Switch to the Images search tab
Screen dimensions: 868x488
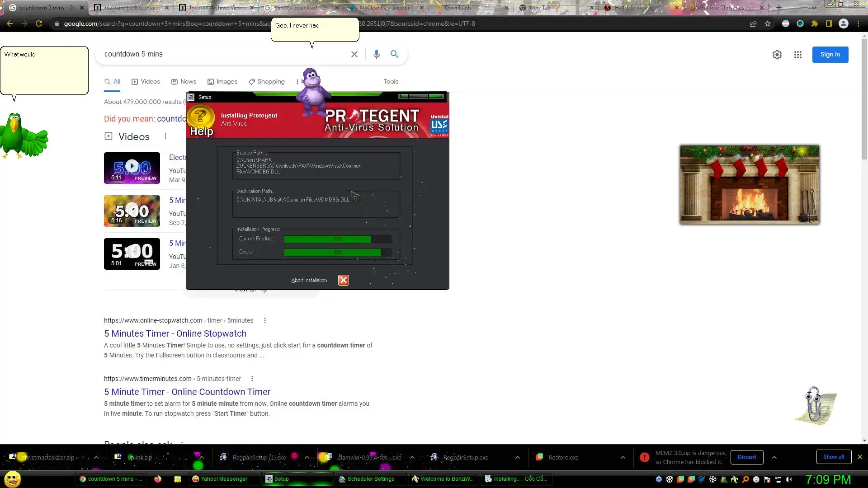[222, 82]
